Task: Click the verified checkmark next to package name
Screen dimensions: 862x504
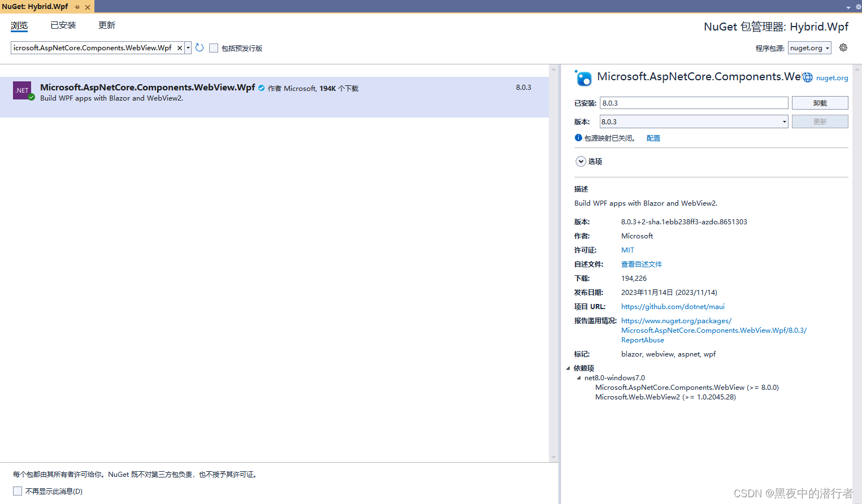Action: [x=261, y=88]
